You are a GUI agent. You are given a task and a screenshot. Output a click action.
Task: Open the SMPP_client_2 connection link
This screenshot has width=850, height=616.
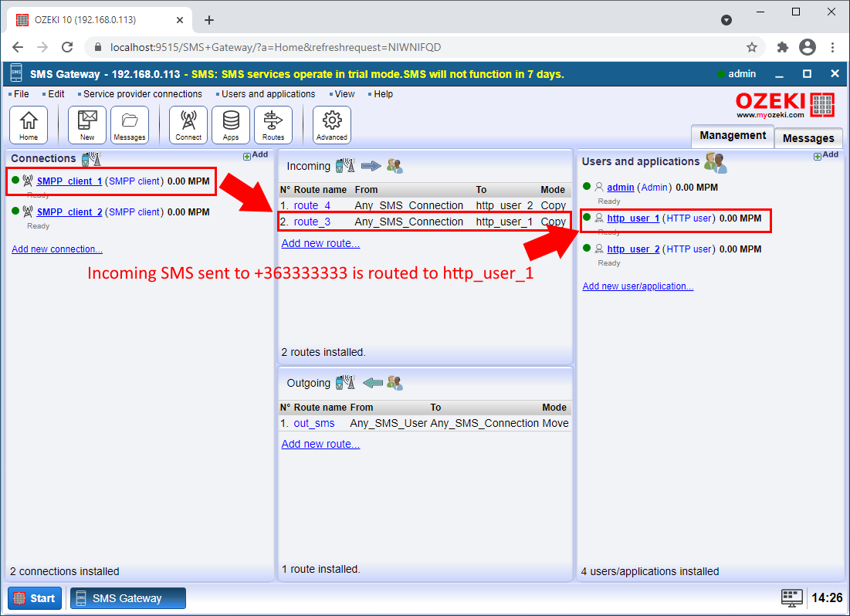coord(69,212)
